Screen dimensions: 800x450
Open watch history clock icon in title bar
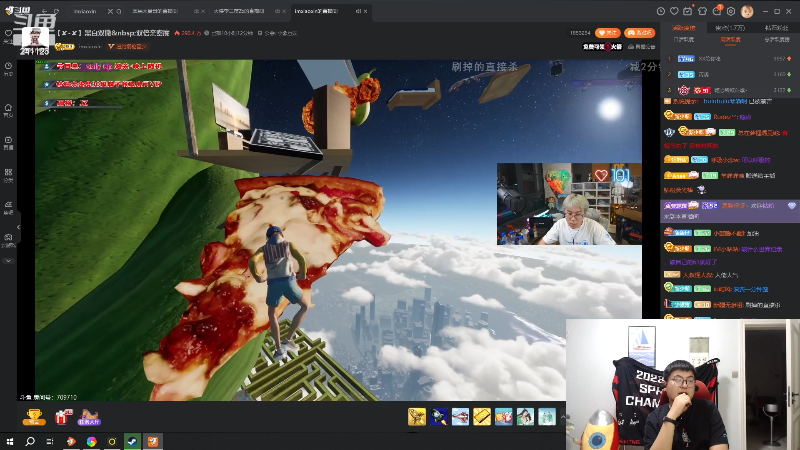tap(661, 11)
